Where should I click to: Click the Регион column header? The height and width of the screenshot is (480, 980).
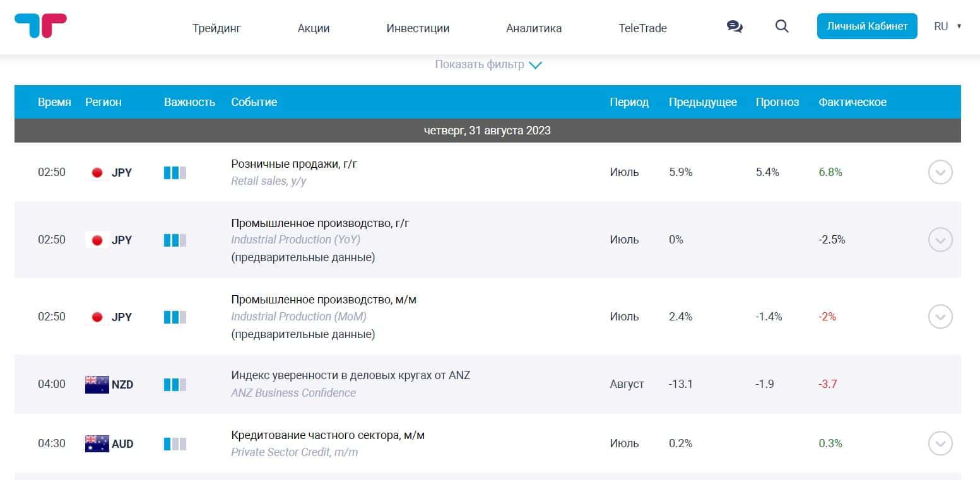click(x=103, y=102)
